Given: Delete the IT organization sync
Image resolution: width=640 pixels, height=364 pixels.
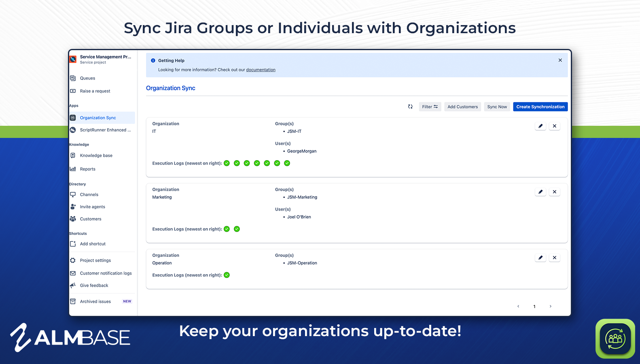Looking at the screenshot, I should [555, 126].
